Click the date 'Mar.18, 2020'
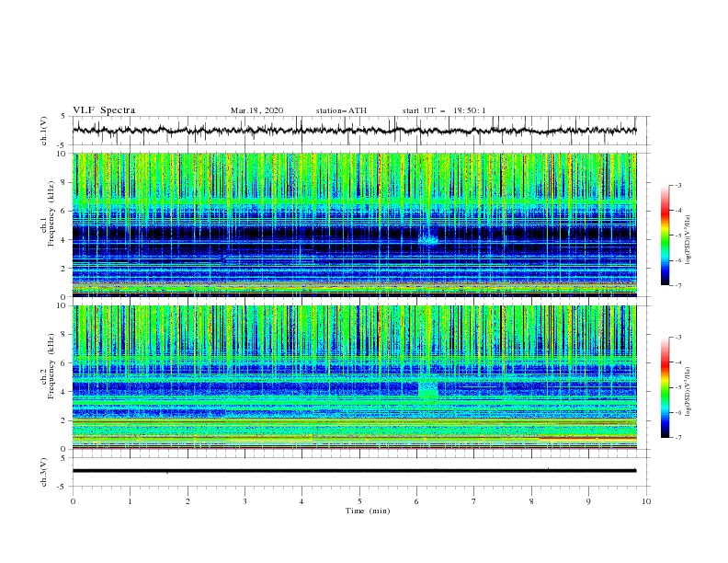Viewport: 728px width, 563px height. (256, 110)
